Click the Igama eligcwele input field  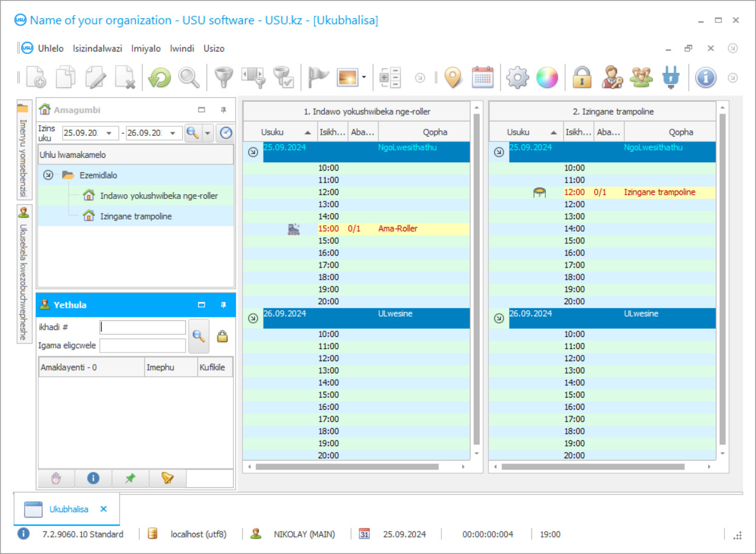[x=143, y=346]
